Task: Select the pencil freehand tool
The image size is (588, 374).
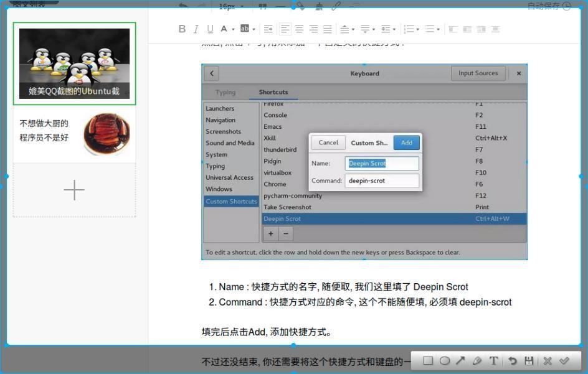Action: pos(477,361)
